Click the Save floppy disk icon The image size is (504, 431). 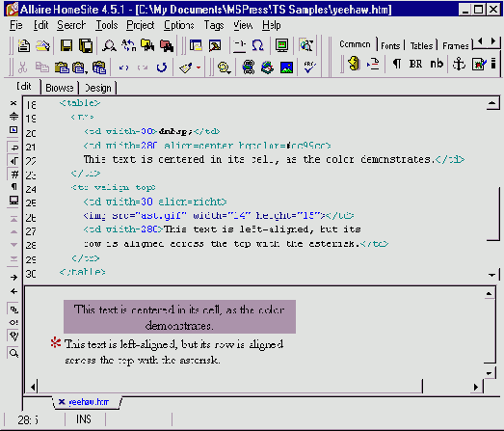pyautogui.click(x=66, y=45)
